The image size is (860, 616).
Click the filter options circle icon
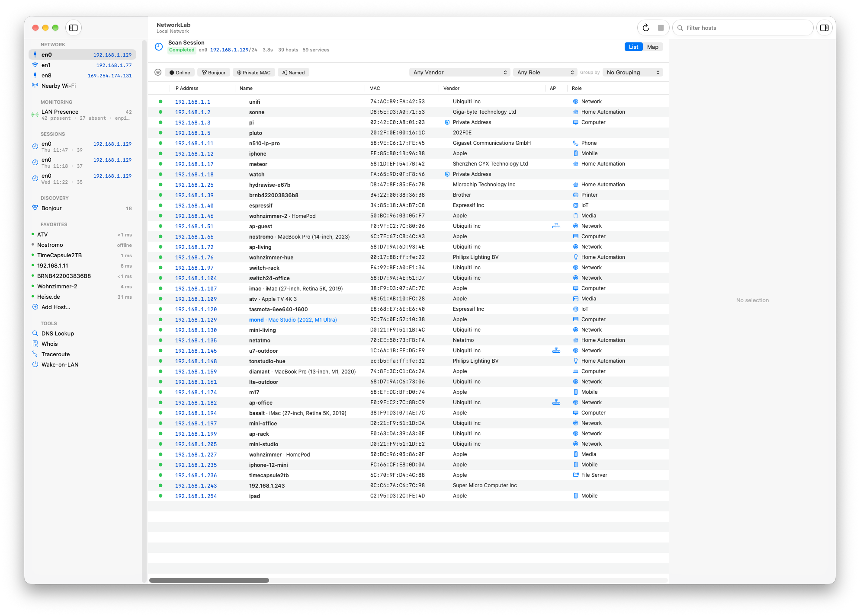point(158,72)
